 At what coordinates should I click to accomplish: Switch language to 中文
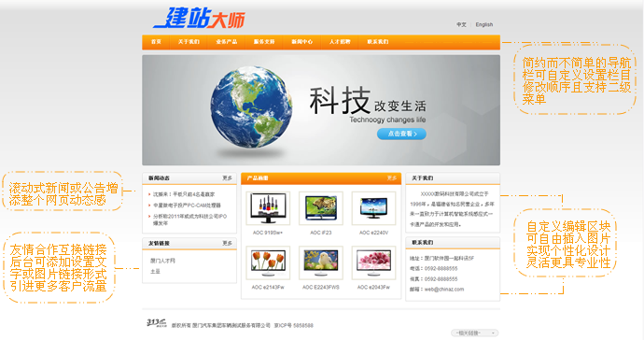pos(461,24)
